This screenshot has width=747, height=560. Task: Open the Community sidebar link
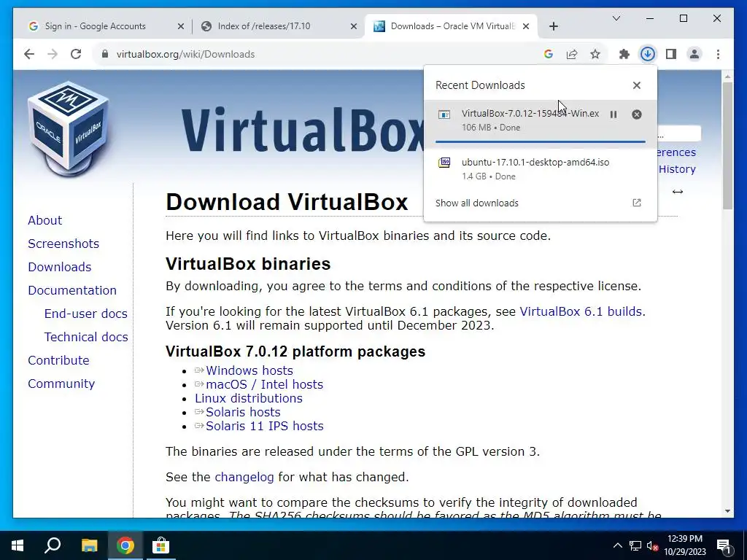tap(61, 384)
